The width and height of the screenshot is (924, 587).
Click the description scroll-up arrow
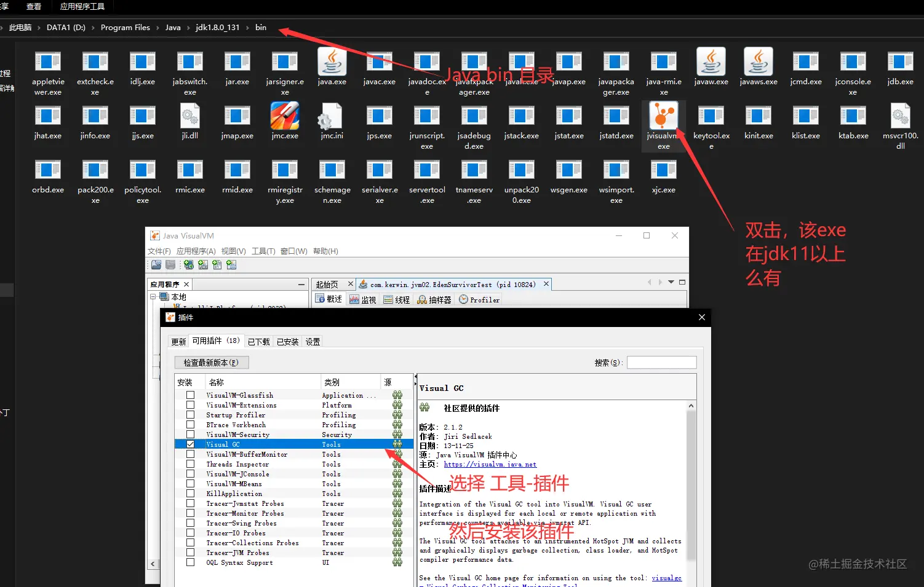(691, 406)
